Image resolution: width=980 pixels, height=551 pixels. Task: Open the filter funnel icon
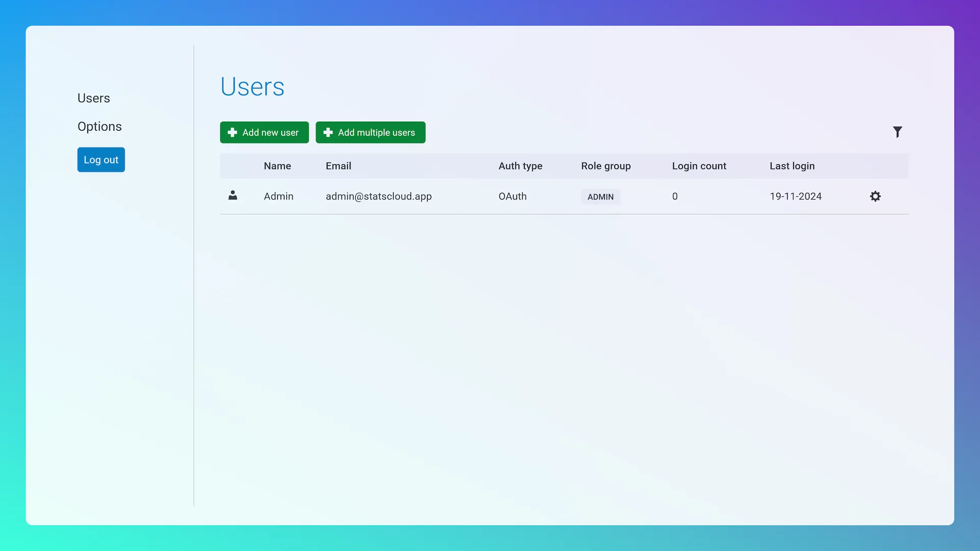[x=897, y=132]
